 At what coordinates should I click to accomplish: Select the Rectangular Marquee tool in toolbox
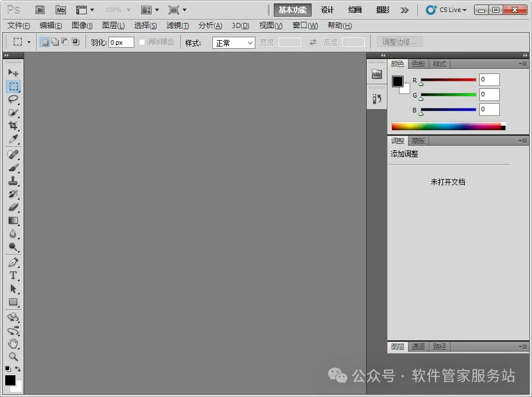(x=13, y=86)
